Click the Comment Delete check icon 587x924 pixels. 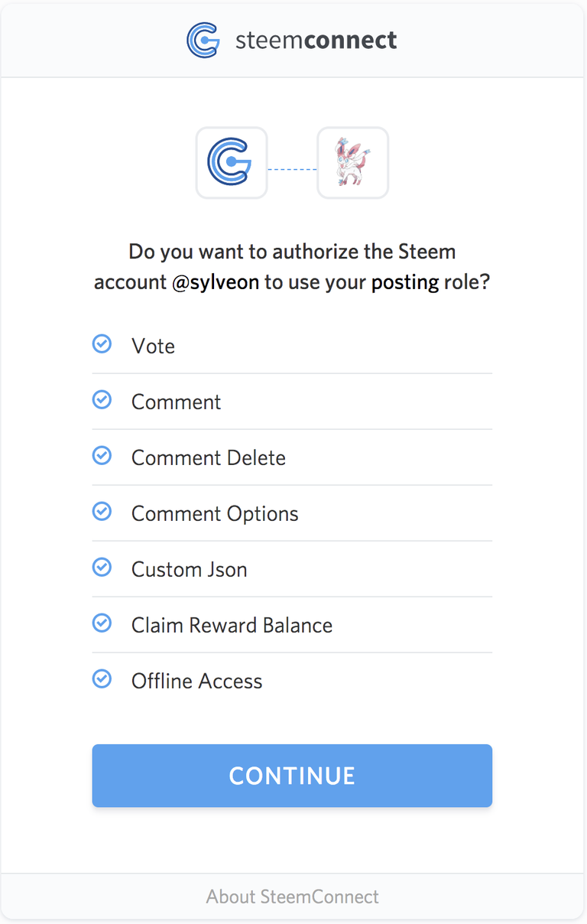102,456
